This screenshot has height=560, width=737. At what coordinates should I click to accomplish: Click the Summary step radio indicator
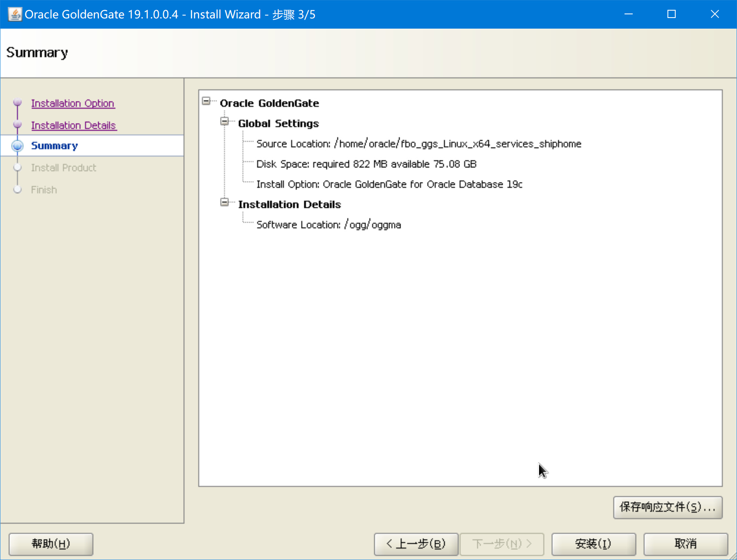point(18,146)
